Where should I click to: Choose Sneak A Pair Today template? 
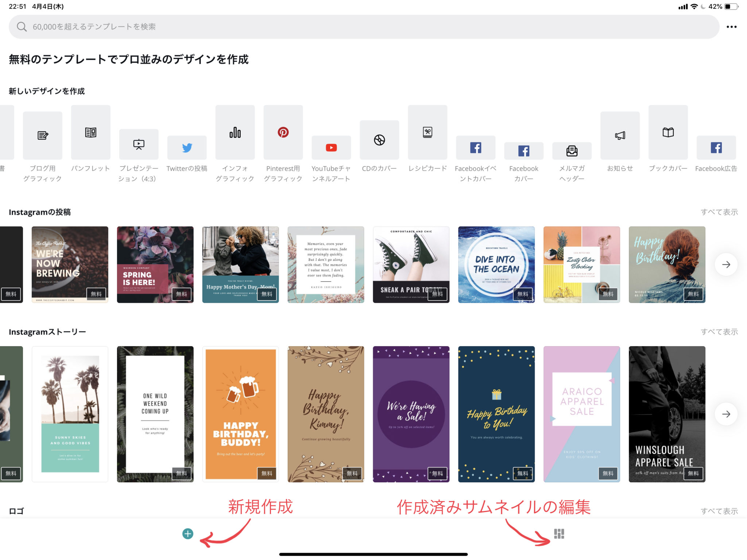(x=411, y=264)
